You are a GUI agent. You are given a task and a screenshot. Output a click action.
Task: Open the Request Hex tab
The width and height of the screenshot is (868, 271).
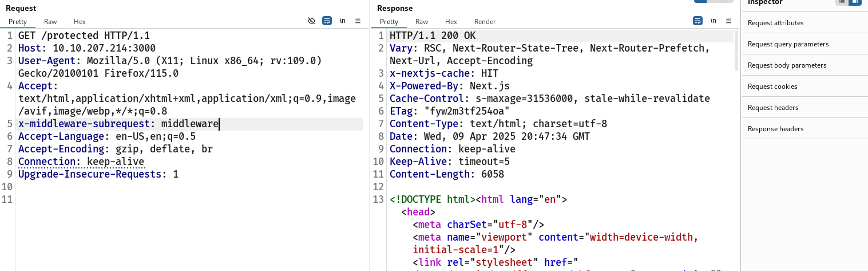coord(80,22)
